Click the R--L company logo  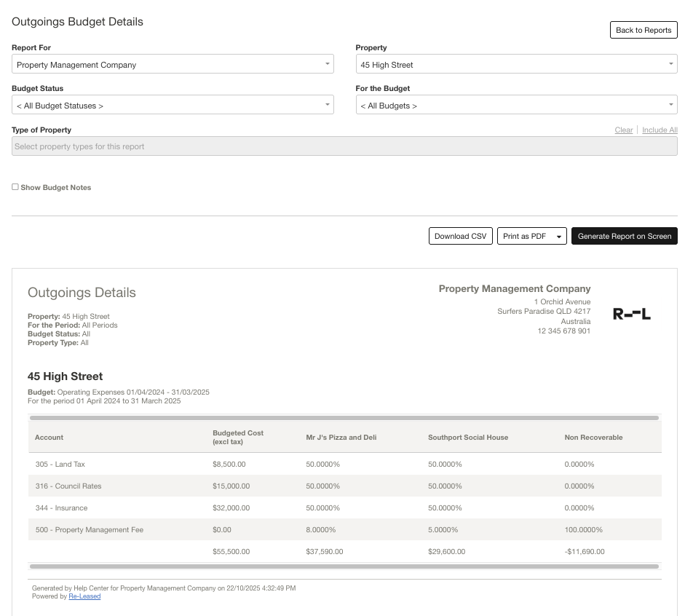631,315
